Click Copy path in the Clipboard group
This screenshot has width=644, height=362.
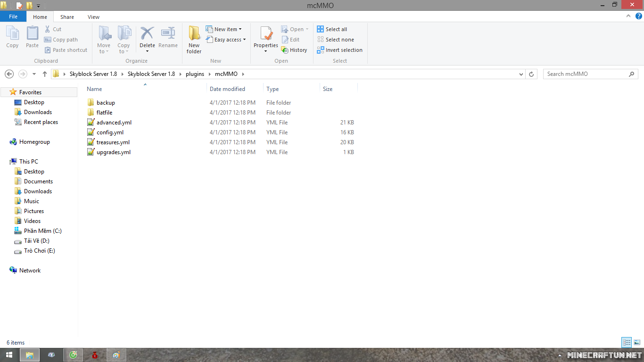[61, 40]
